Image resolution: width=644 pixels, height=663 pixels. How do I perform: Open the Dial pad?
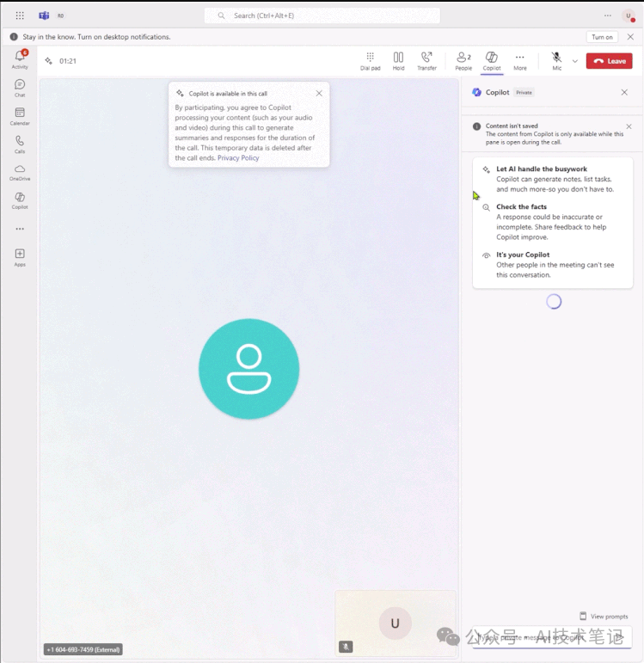(x=370, y=61)
